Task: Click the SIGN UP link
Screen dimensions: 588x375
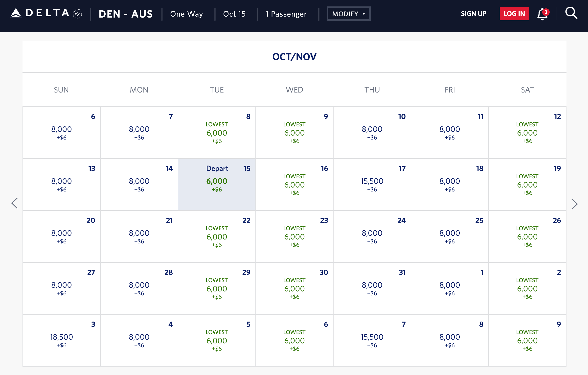Action: point(474,14)
